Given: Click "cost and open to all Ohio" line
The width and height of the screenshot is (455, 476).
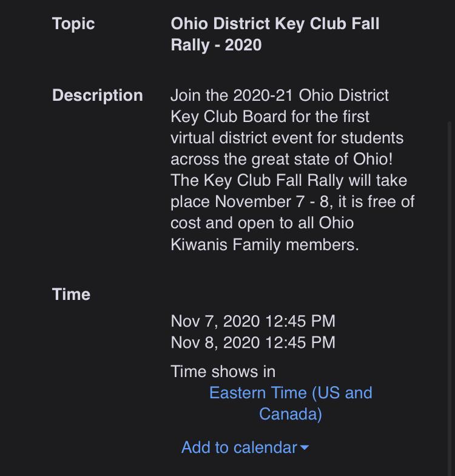Looking at the screenshot, I should [262, 223].
